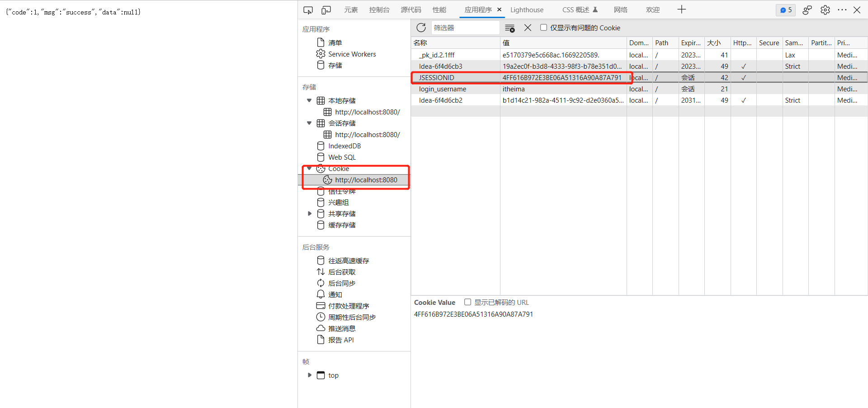This screenshot has width=868, height=408.
Task: Expand the top frame node
Action: click(x=310, y=375)
